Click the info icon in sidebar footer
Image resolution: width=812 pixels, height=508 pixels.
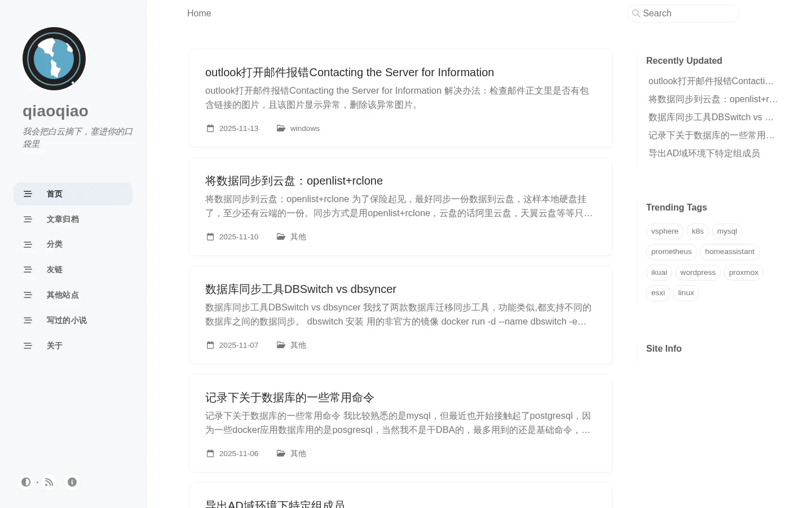tap(72, 482)
